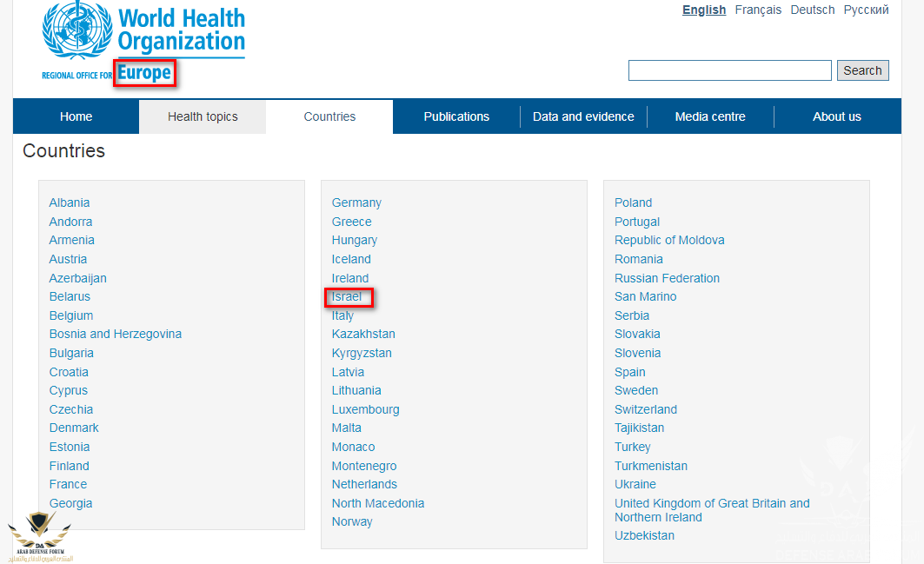Open the Poland country page
This screenshot has height=564, width=924.
pyautogui.click(x=634, y=202)
